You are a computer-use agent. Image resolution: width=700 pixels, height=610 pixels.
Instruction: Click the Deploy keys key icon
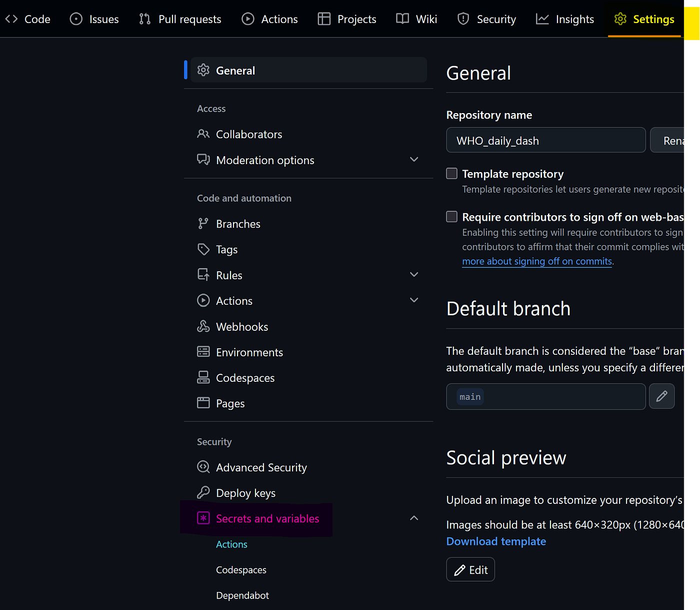(x=203, y=492)
